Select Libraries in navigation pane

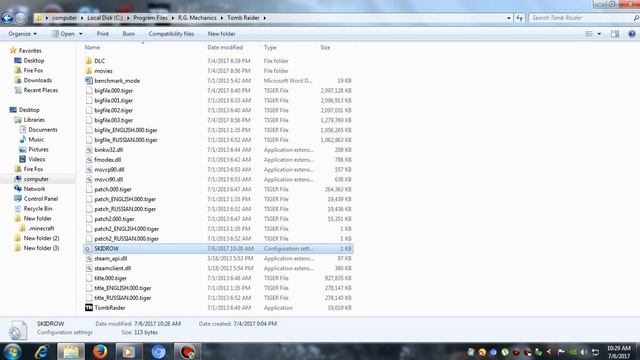tap(34, 120)
